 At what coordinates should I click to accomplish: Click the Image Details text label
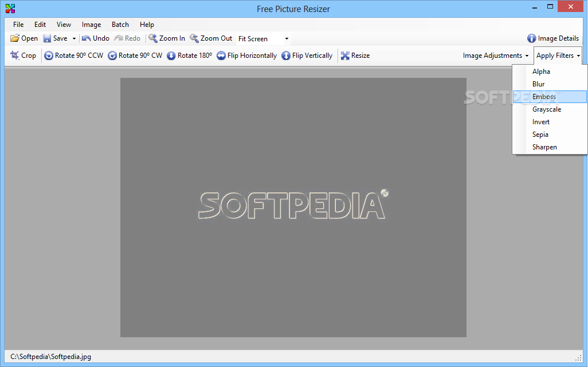[558, 38]
